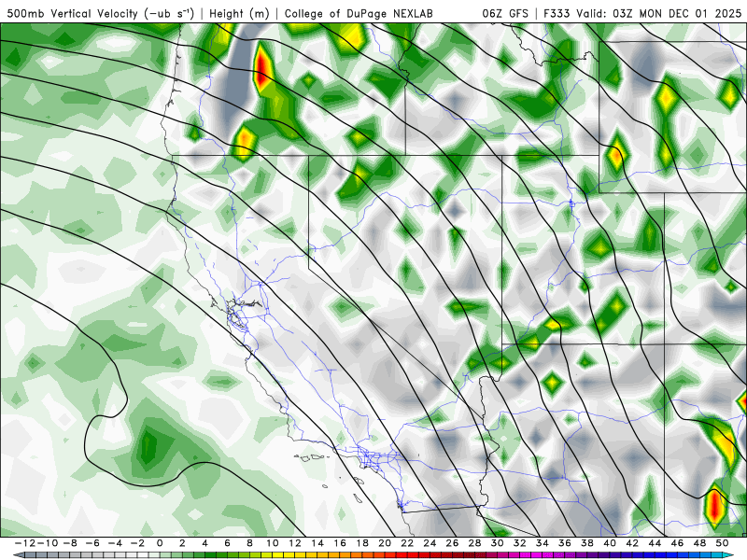Click the 'Height (m)' header label
Viewport: 747px width, 560px height.
(239, 14)
